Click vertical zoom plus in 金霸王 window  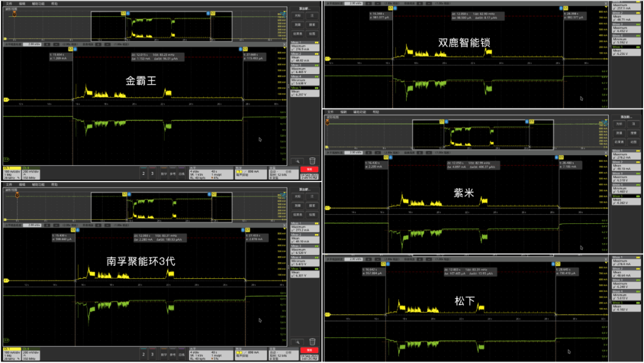click(x=98, y=44)
